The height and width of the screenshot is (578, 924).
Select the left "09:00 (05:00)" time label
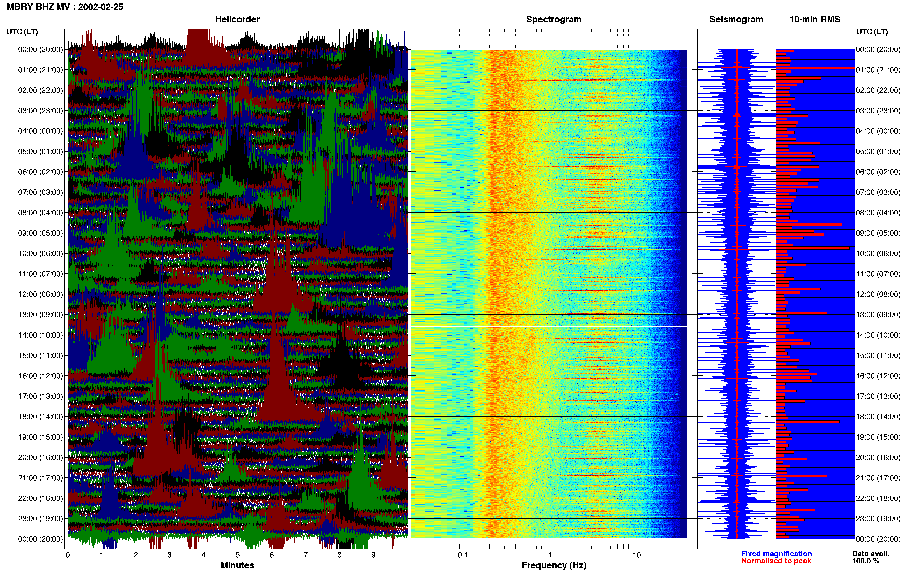pos(41,233)
